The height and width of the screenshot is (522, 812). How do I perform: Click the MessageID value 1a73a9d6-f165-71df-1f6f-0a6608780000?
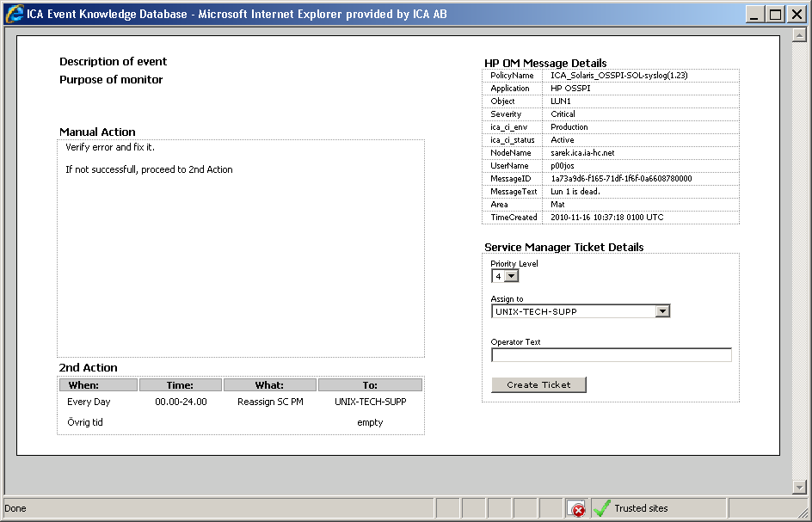(x=621, y=179)
